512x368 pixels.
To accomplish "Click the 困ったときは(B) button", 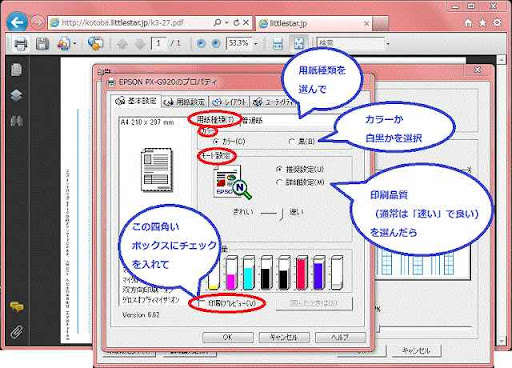I will point(314,303).
